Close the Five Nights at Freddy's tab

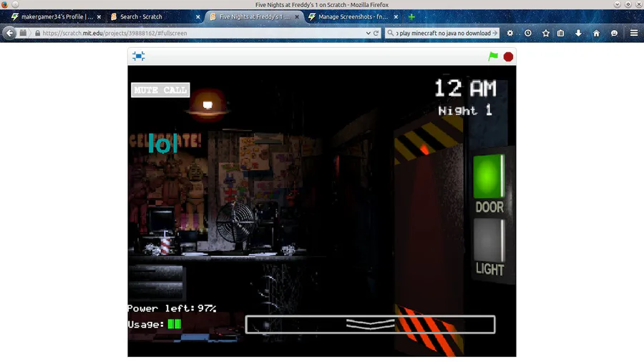pos(297,17)
